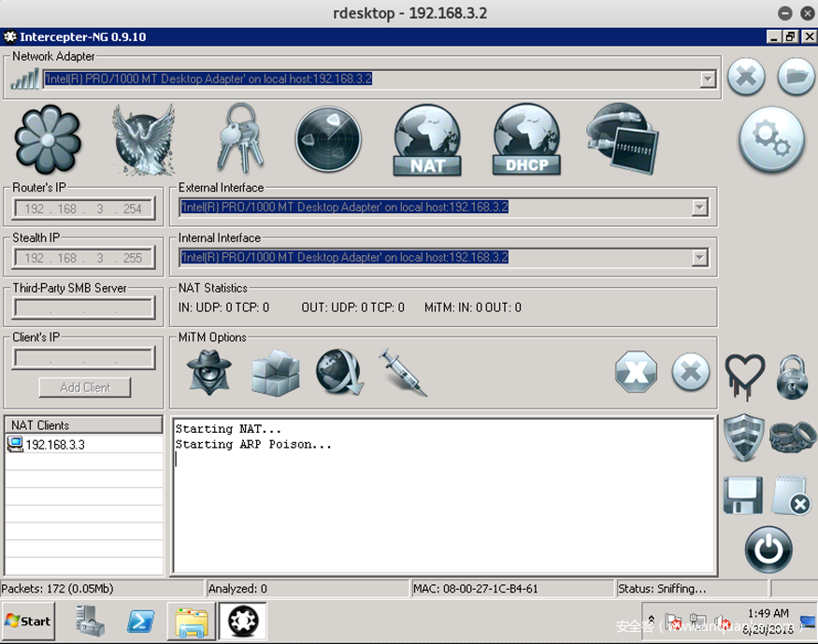Toggle the shield icon on right panel
The height and width of the screenshot is (644, 818).
744,437
